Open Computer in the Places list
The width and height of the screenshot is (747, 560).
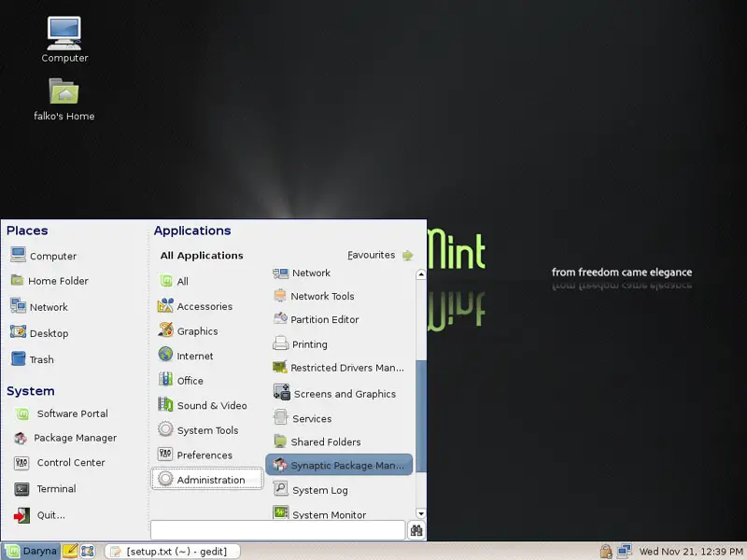(x=43, y=255)
